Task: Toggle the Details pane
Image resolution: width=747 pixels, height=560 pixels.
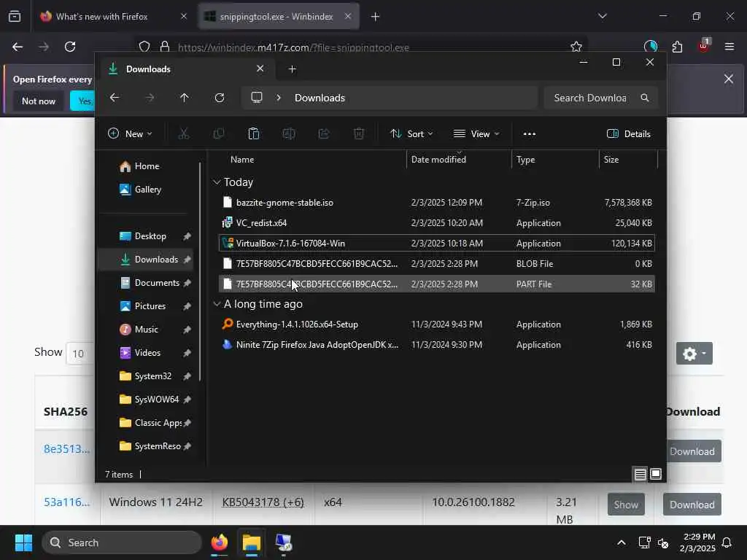Action: [x=629, y=134]
